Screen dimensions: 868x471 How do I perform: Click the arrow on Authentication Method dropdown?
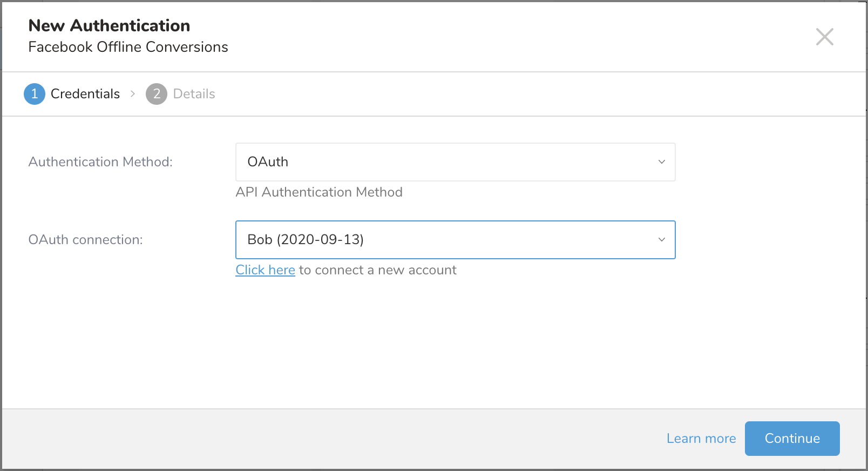pos(661,162)
